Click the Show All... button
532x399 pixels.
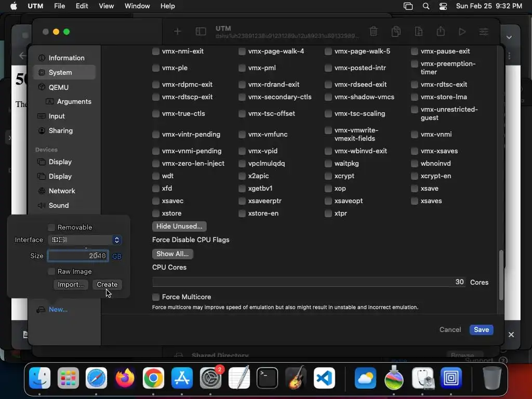(x=172, y=254)
